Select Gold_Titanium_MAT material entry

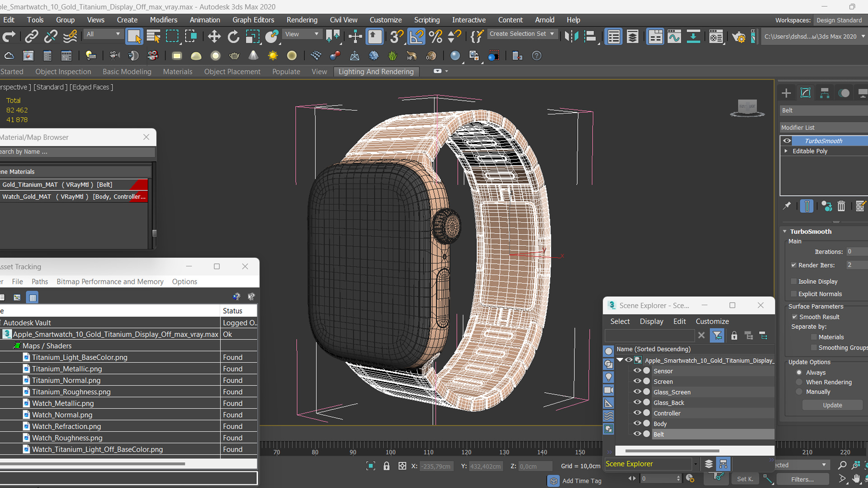pyautogui.click(x=74, y=184)
